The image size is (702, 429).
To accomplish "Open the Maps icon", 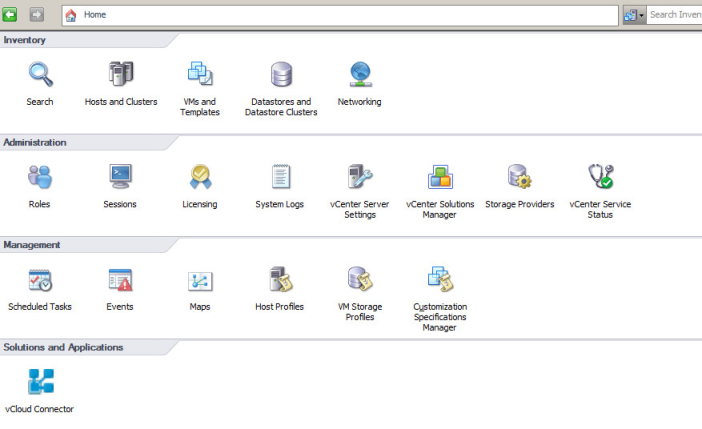I will [x=200, y=281].
